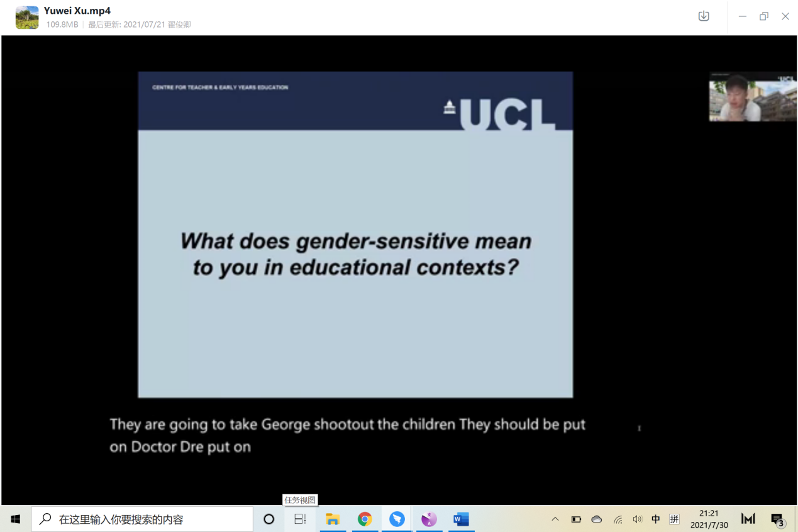
Task: Restore down the video player window
Action: (x=763, y=16)
